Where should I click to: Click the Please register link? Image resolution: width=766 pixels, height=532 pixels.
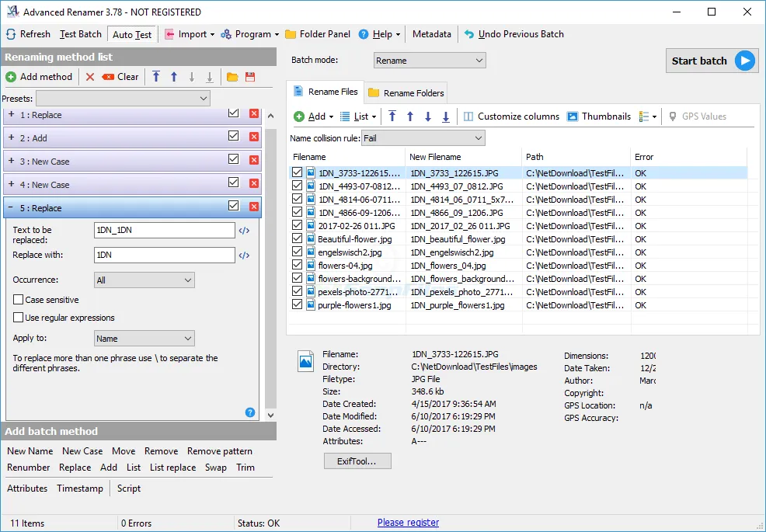tap(408, 523)
